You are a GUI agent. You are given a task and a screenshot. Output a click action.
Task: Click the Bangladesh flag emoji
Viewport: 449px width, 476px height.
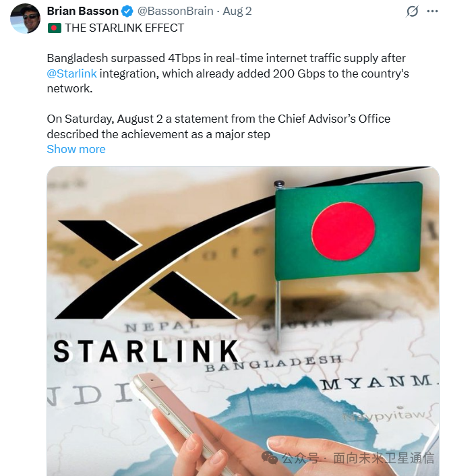pos(55,28)
